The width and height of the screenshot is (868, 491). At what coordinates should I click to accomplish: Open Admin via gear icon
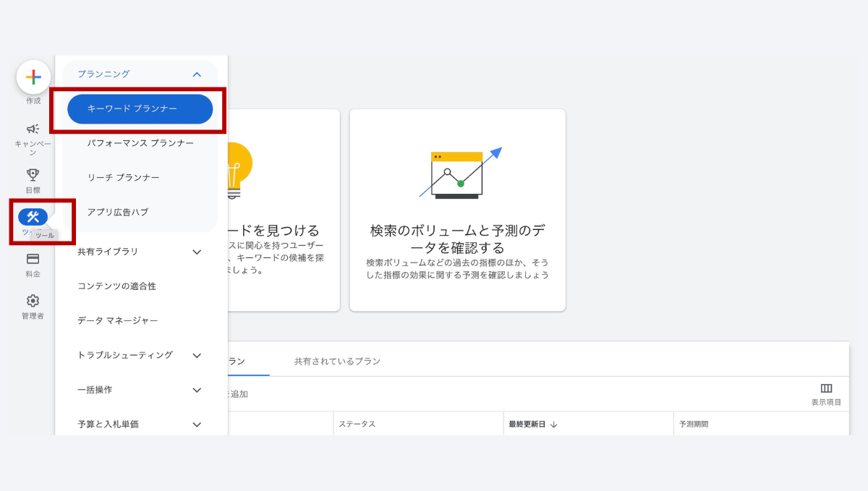coord(33,301)
